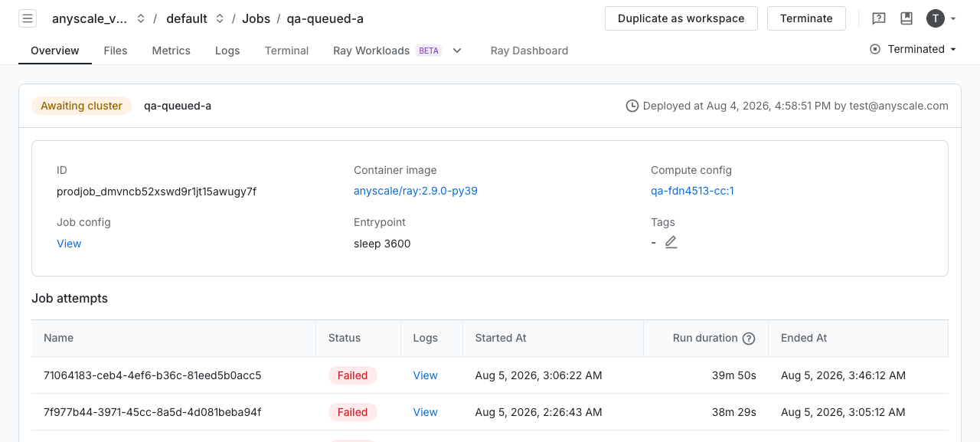
Task: Go to the Jobs breadcrumb
Action: click(256, 18)
